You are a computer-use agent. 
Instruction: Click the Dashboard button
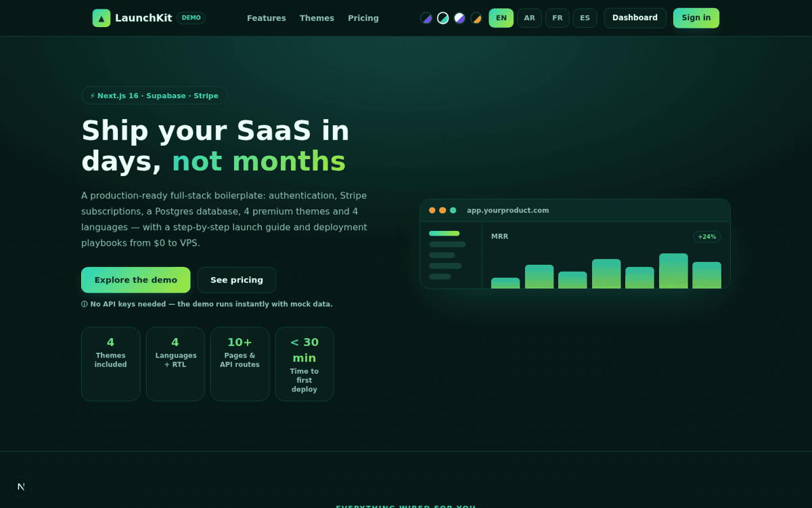click(635, 18)
